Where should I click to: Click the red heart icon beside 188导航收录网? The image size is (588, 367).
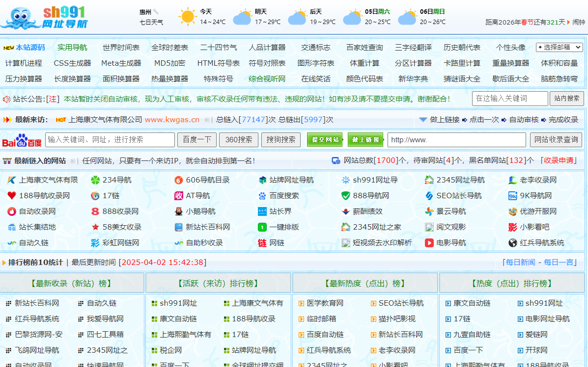coord(12,196)
